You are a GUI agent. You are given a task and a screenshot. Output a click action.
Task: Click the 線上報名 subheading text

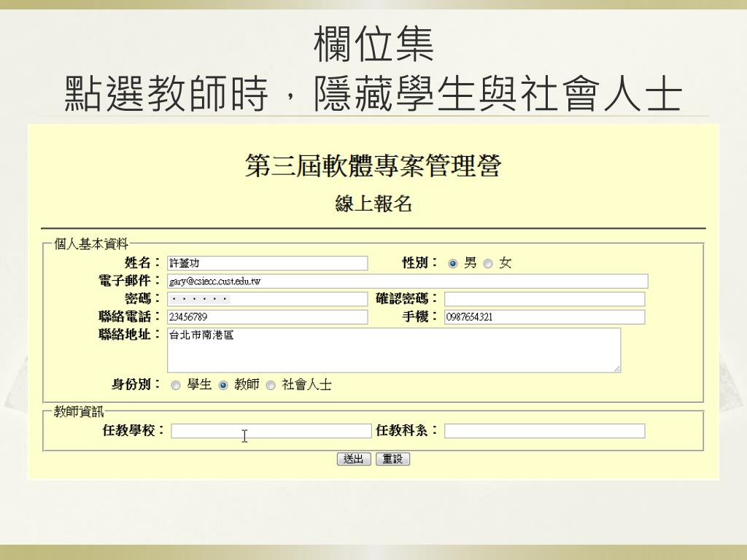click(x=373, y=204)
